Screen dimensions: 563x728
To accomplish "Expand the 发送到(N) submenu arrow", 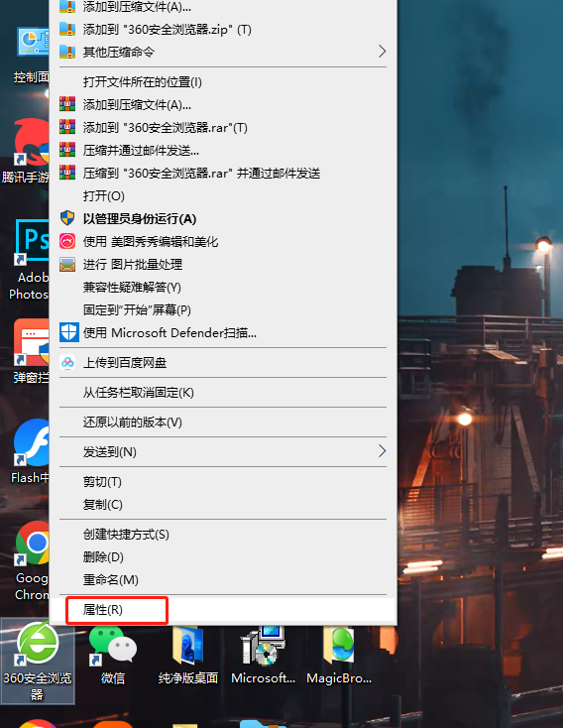I will click(x=382, y=451).
